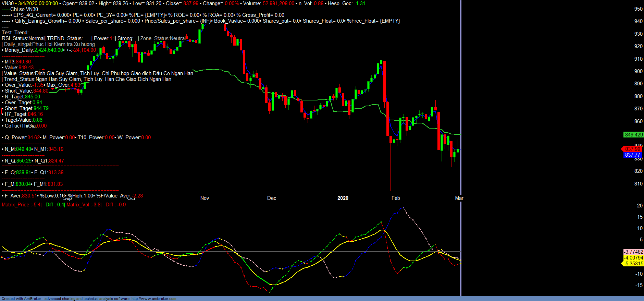Click the Nov label on time axis
The image size is (644, 301).
(205, 198)
